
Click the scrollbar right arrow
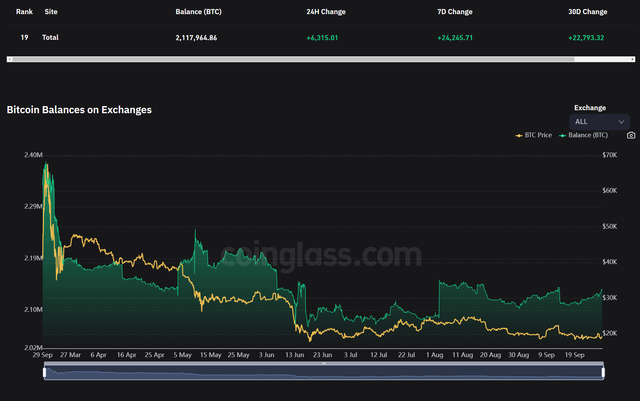pos(633,59)
